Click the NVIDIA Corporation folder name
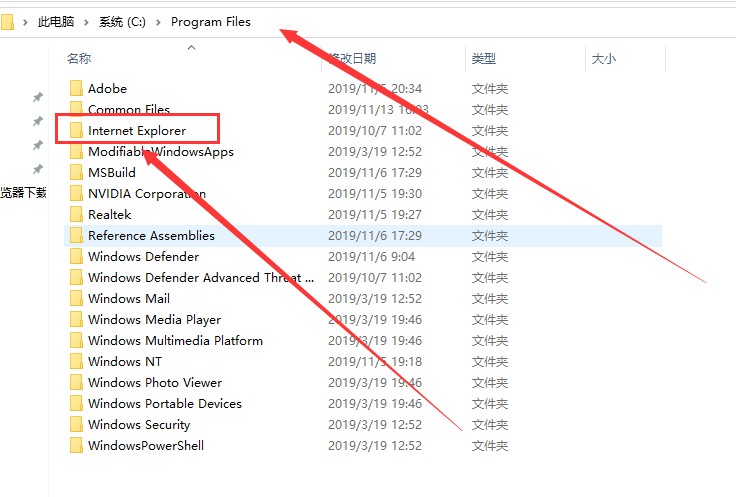The width and height of the screenshot is (736, 497). pyautogui.click(x=146, y=193)
